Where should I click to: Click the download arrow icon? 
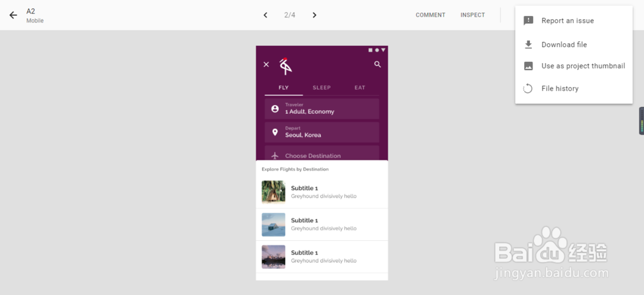[x=528, y=45]
